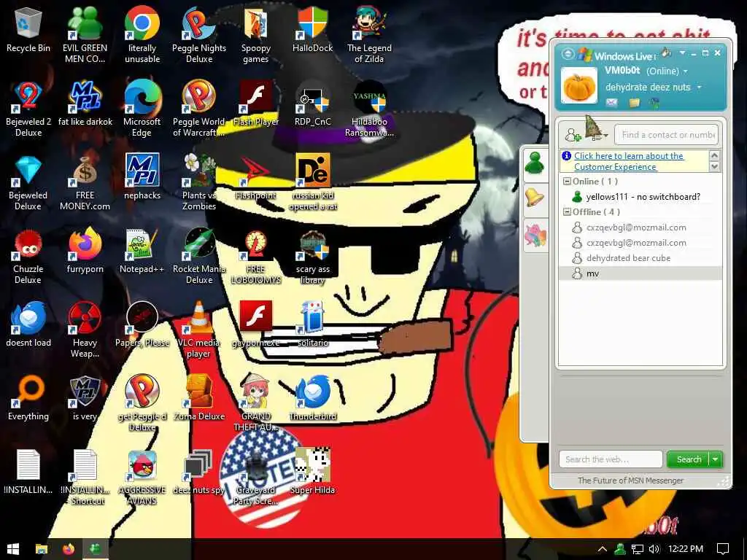Open the Search button dropdown arrow

click(716, 459)
